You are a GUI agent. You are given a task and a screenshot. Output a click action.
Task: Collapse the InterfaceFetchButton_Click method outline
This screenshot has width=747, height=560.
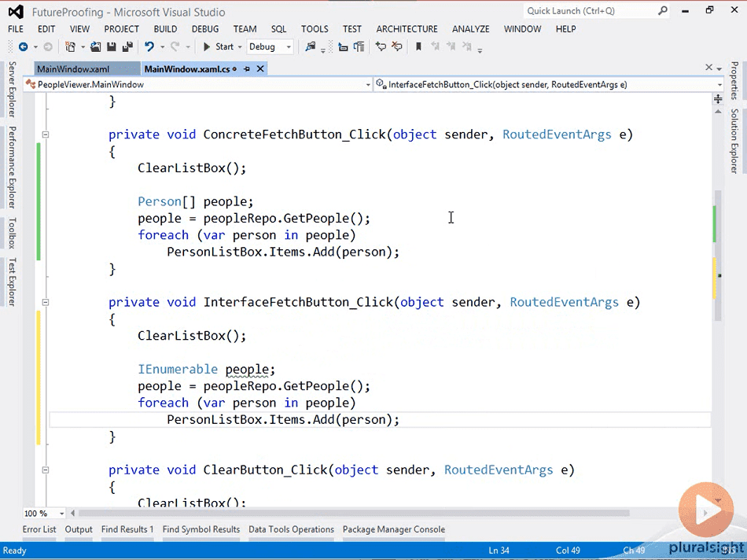pos(46,302)
